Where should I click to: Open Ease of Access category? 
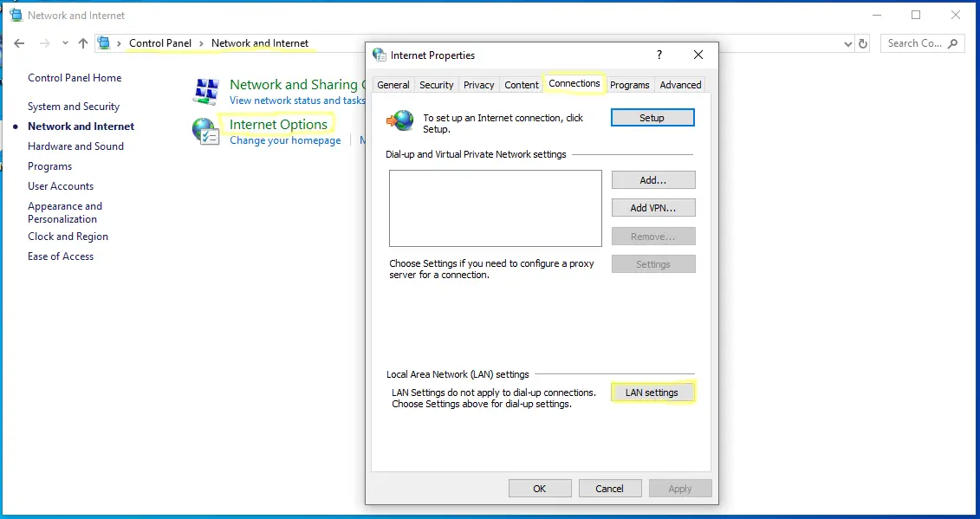coord(61,256)
